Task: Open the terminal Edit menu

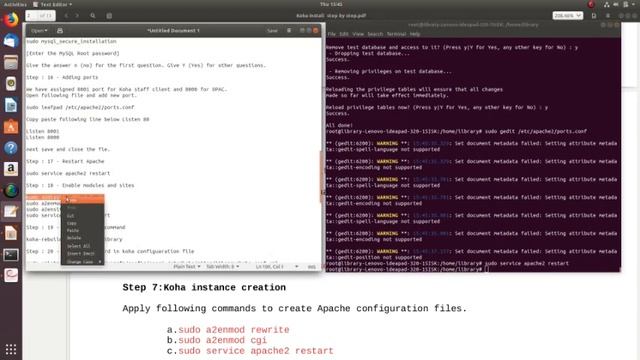Action: point(344,34)
